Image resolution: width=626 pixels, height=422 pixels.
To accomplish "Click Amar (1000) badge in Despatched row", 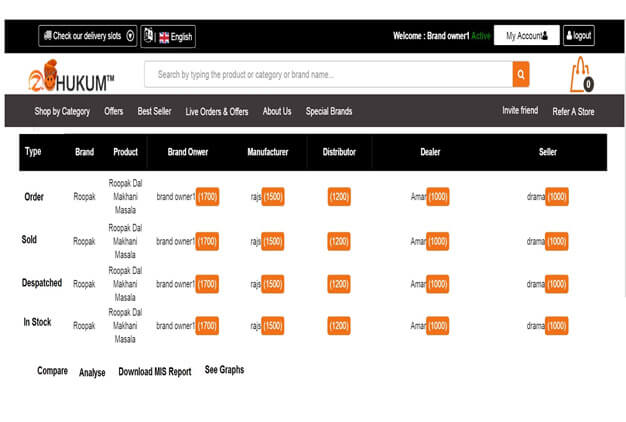I will coord(438,284).
